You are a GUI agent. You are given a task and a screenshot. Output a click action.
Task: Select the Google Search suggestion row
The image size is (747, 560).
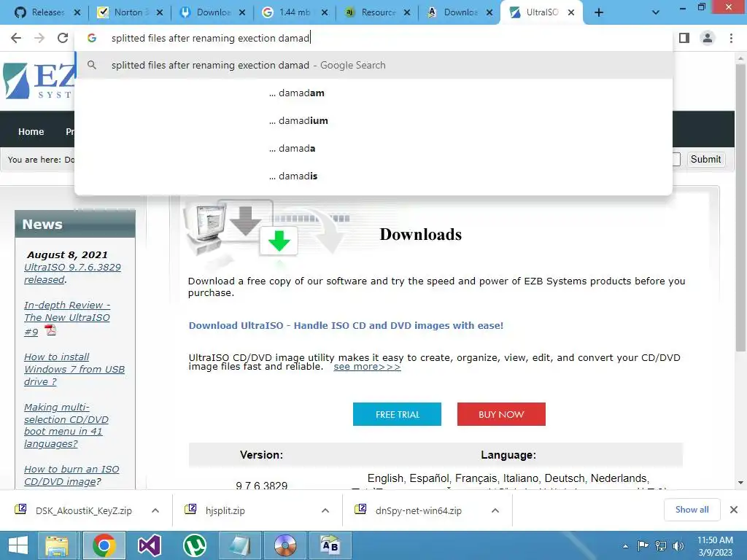(x=373, y=65)
